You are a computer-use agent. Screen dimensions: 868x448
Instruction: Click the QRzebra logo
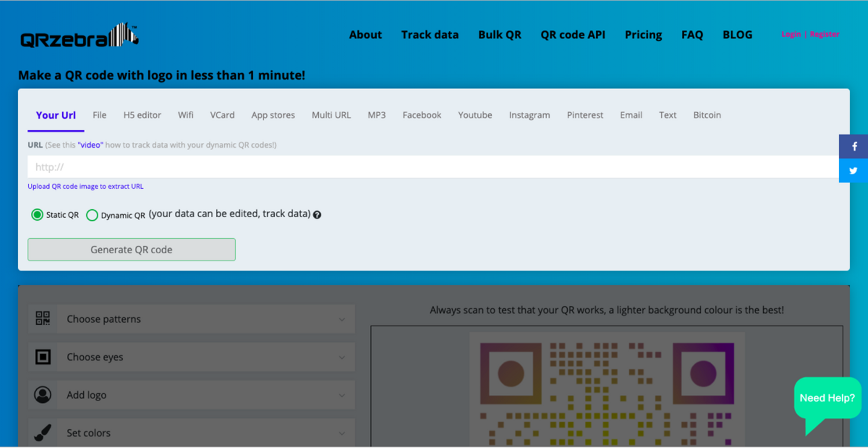pos(80,36)
